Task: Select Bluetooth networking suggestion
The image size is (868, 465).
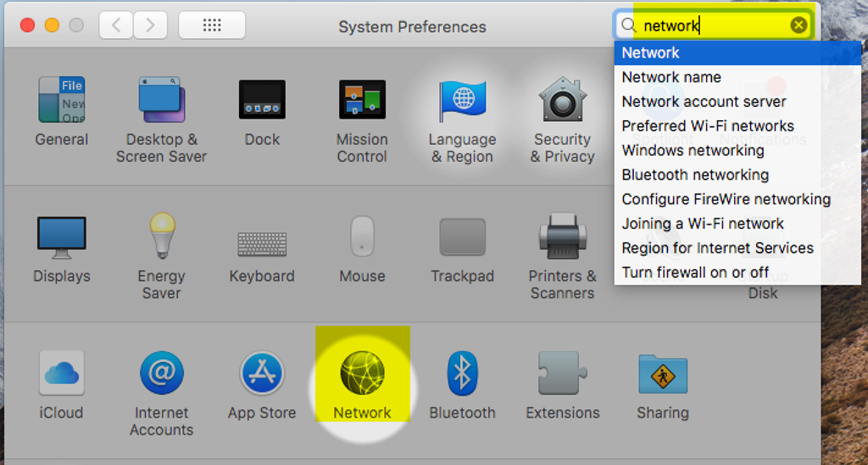Action: click(x=737, y=174)
